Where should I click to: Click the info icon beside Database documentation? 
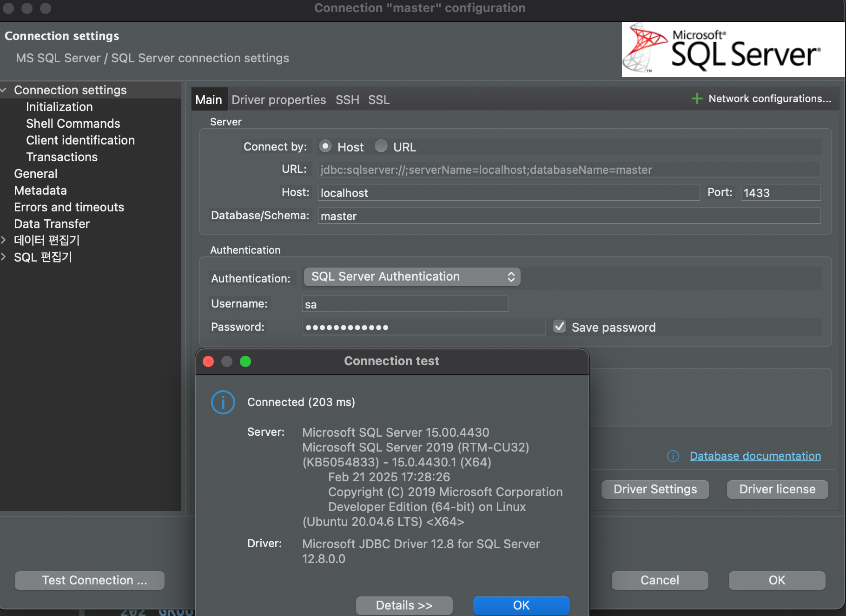coord(673,456)
